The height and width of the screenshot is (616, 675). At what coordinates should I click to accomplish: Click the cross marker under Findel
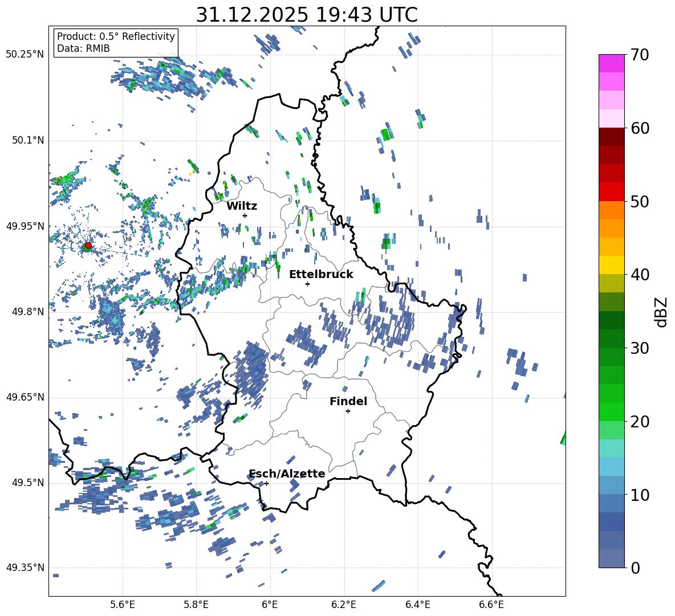point(348,411)
